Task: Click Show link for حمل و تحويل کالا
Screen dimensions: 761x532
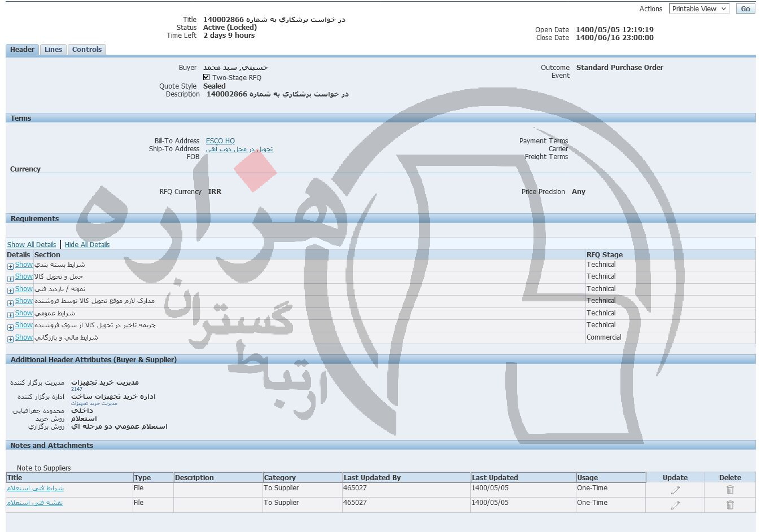Action: point(24,276)
